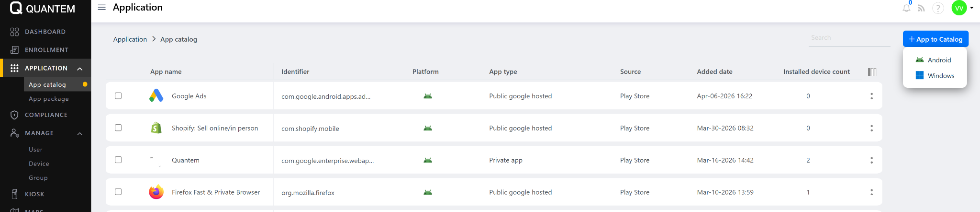Toggle the hamburger sidebar menu icon
Screen dimensions: 980x212
[x=101, y=8]
